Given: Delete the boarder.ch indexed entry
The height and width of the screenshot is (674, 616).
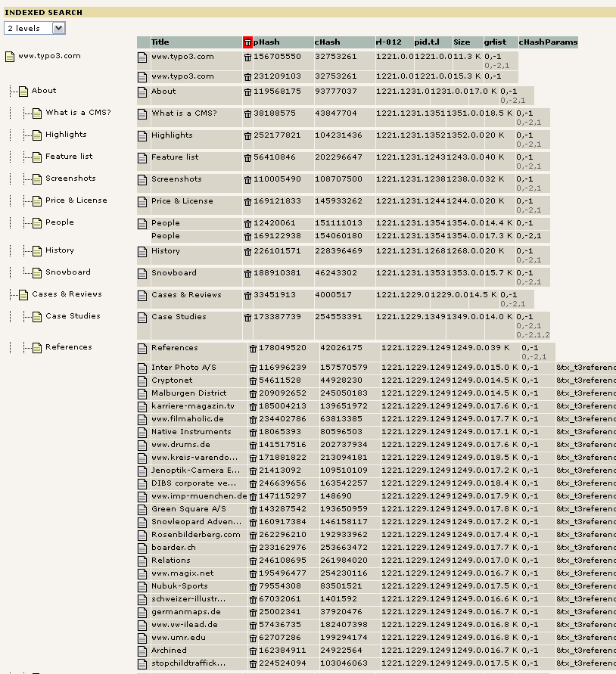Looking at the screenshot, I should pos(253,548).
